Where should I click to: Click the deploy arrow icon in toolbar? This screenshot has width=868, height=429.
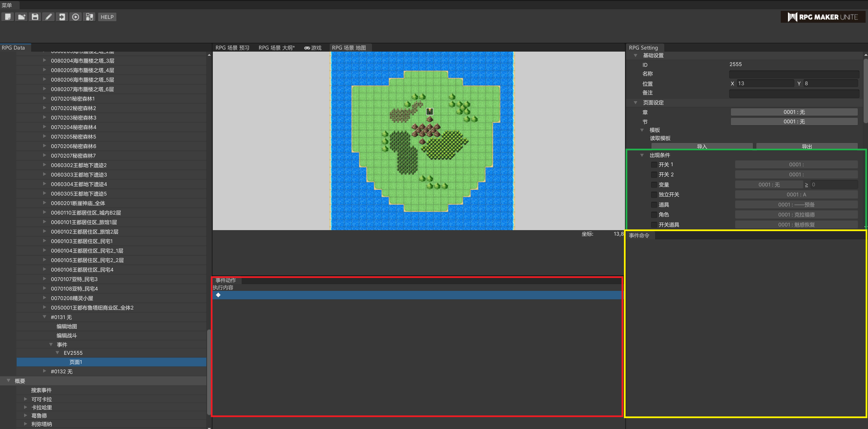pos(62,17)
